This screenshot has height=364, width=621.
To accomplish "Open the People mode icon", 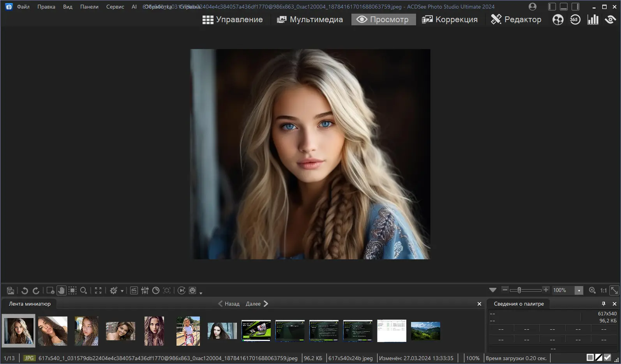I will coord(558,19).
